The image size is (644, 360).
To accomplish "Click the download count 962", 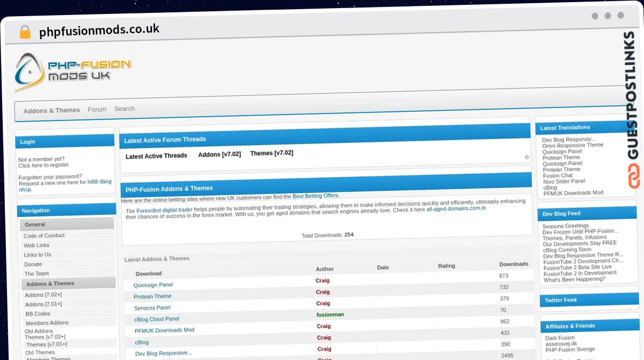I will (x=504, y=321).
